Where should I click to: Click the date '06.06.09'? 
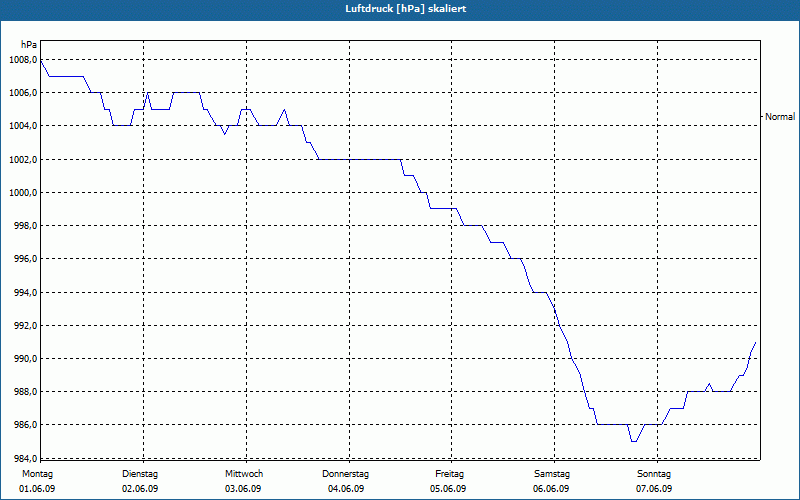[551, 489]
